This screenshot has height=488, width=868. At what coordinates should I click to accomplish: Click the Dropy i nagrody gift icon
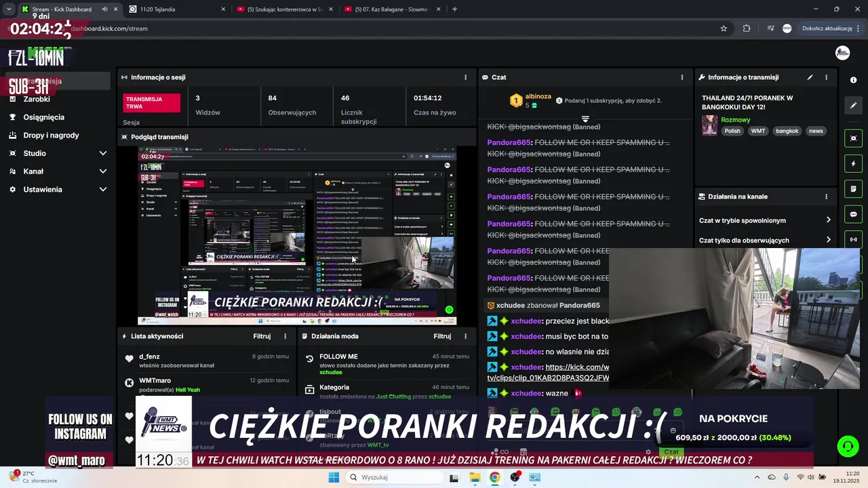click(x=12, y=135)
